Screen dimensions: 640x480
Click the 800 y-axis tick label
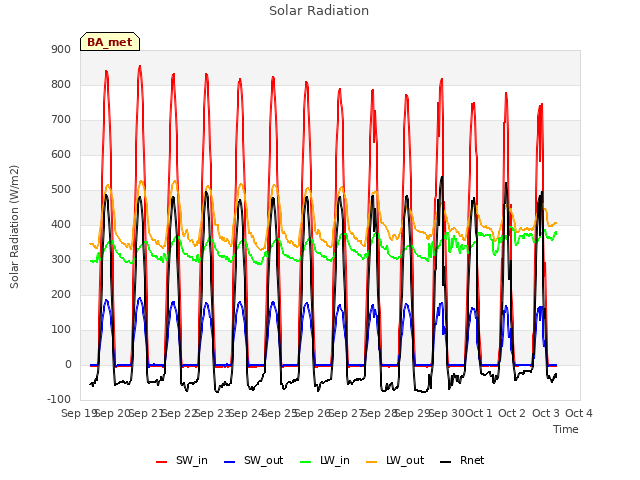61,84
